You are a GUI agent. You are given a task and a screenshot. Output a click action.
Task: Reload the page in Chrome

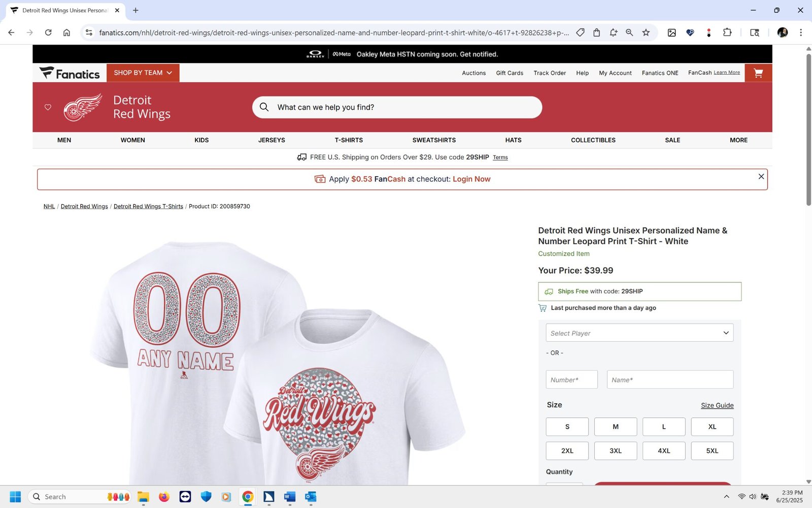(x=48, y=33)
